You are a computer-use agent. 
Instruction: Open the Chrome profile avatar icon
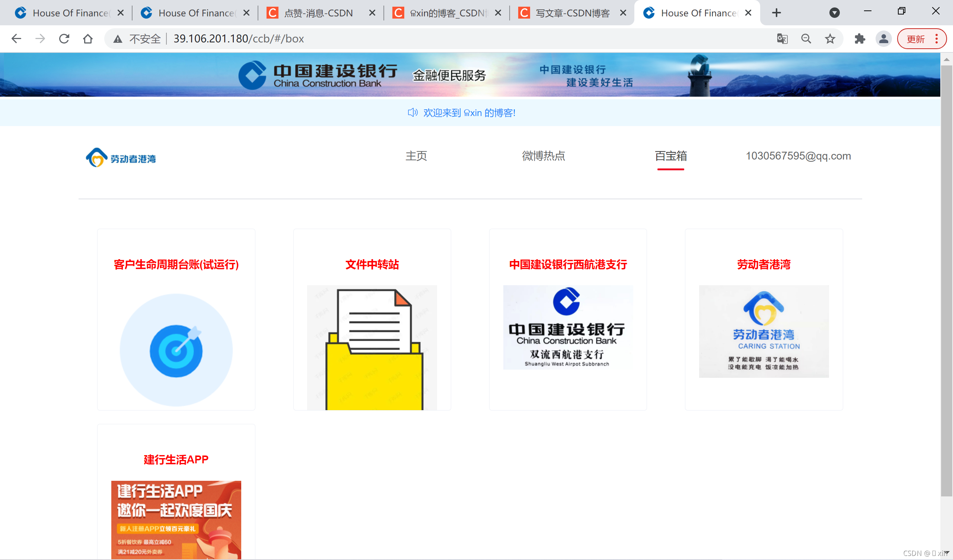(x=883, y=39)
